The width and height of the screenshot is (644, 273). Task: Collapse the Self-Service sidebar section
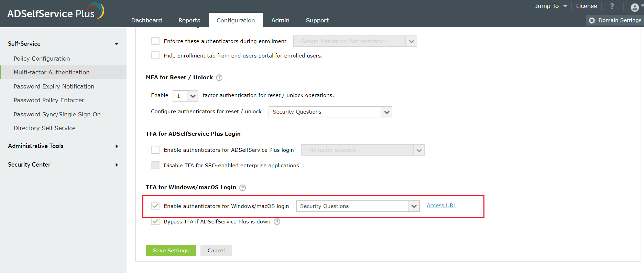[x=63, y=44]
